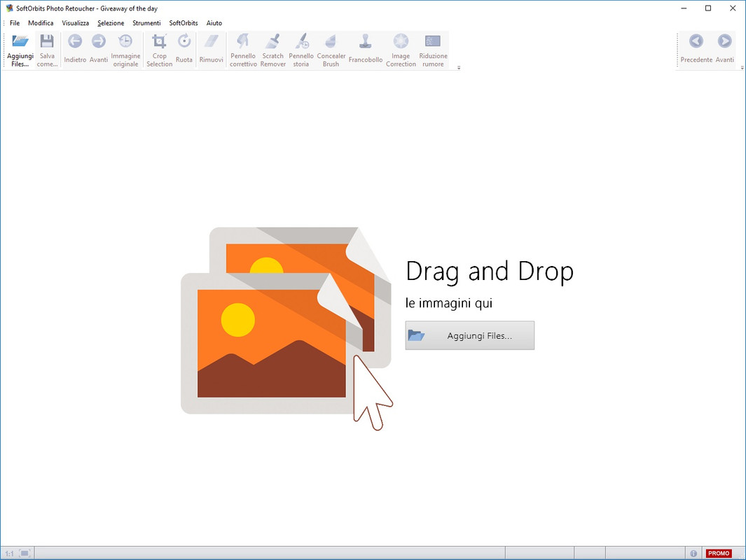Viewport: 746px width, 560px height.
Task: Open the Strumenti menu
Action: (x=146, y=23)
